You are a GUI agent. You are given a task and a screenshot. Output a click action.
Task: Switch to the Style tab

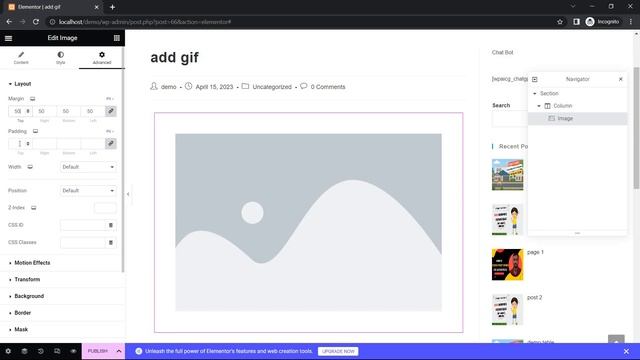click(60, 58)
